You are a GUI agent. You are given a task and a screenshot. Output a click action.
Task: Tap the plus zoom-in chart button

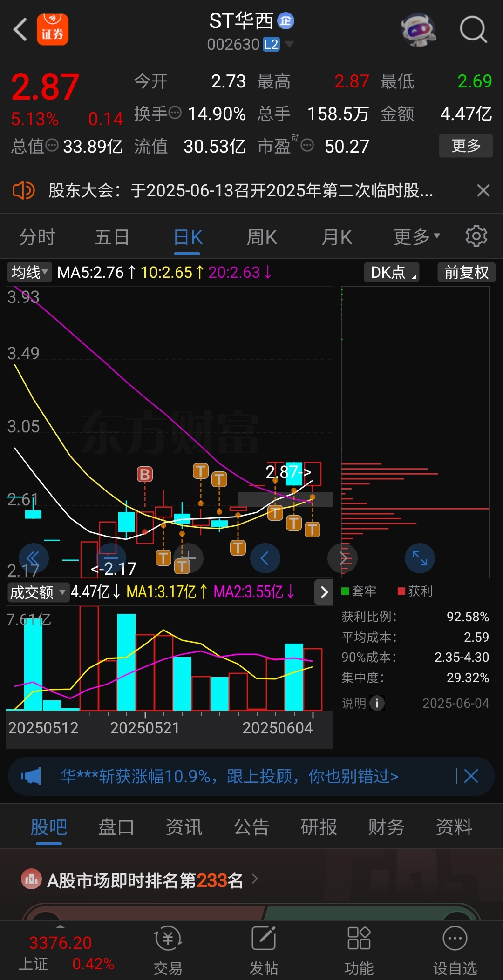[x=188, y=558]
